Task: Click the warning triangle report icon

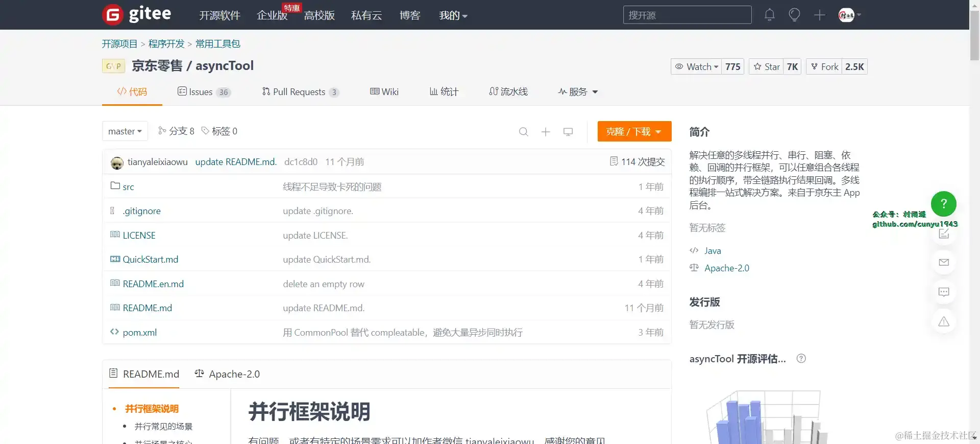Action: pos(944,322)
